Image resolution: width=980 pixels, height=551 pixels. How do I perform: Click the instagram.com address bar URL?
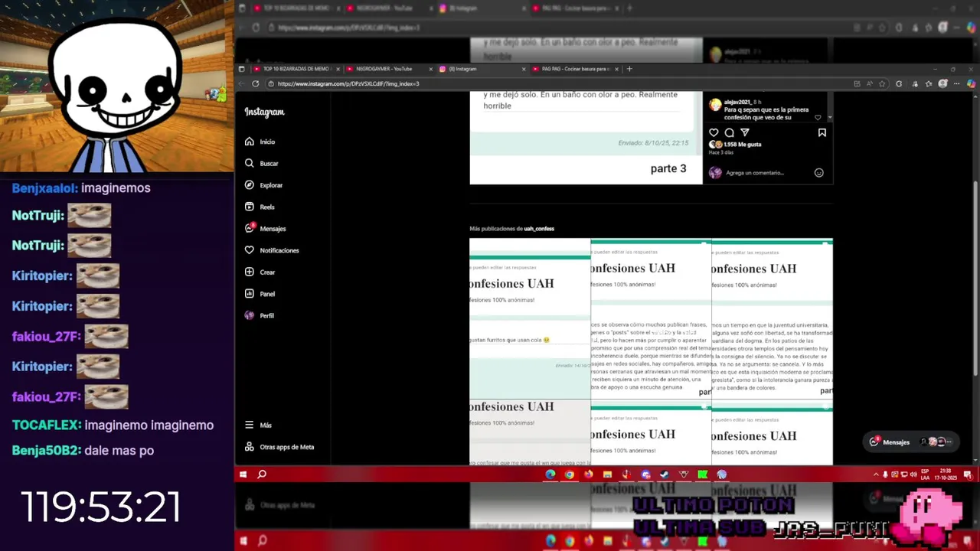348,83
